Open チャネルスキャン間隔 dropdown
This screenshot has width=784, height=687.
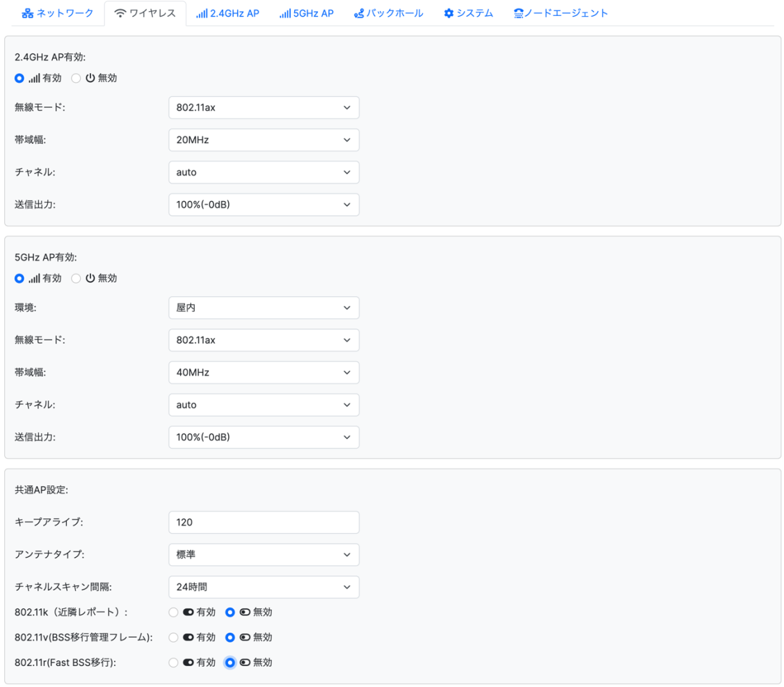click(264, 587)
